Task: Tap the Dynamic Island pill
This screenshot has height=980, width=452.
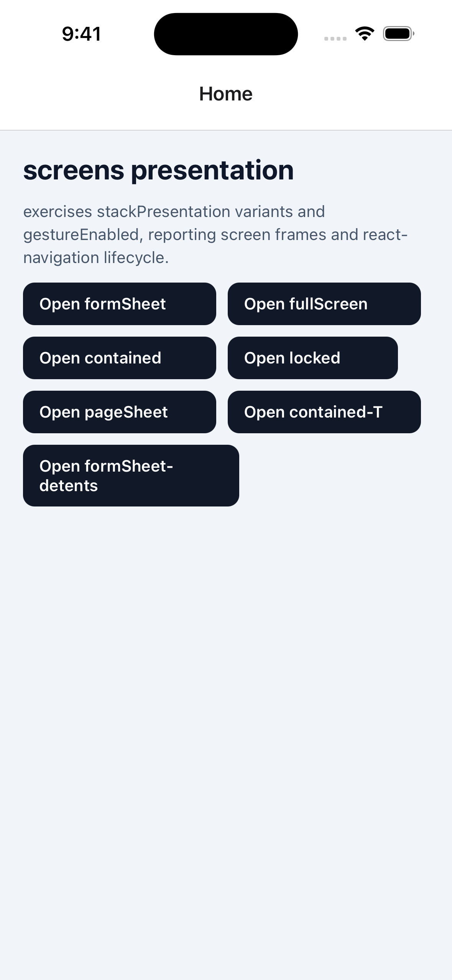Action: [x=226, y=34]
